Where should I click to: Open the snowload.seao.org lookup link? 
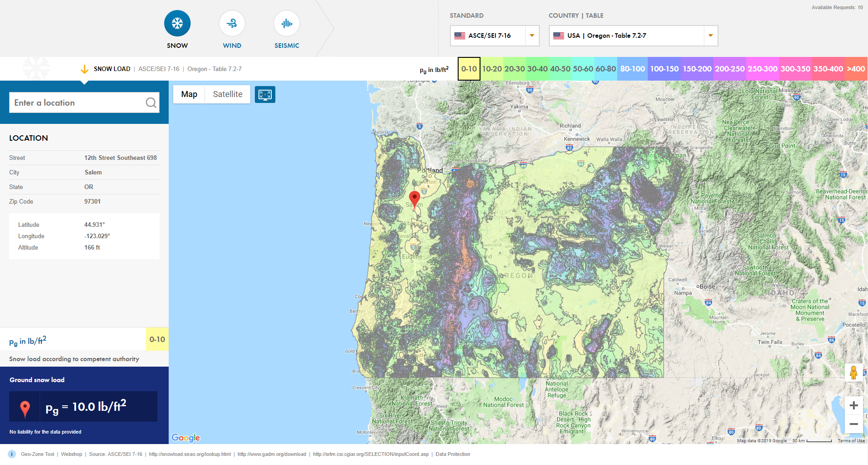click(x=190, y=454)
